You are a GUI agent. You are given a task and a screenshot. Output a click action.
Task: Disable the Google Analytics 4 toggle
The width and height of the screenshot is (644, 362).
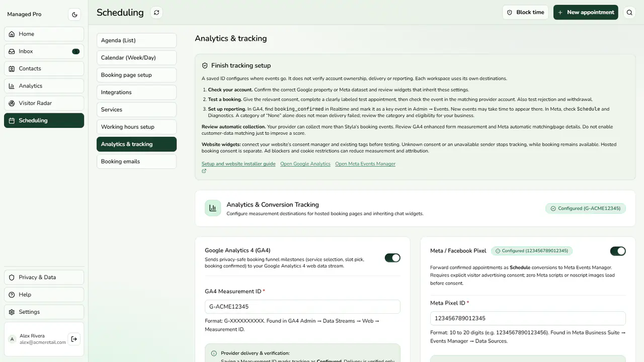392,258
